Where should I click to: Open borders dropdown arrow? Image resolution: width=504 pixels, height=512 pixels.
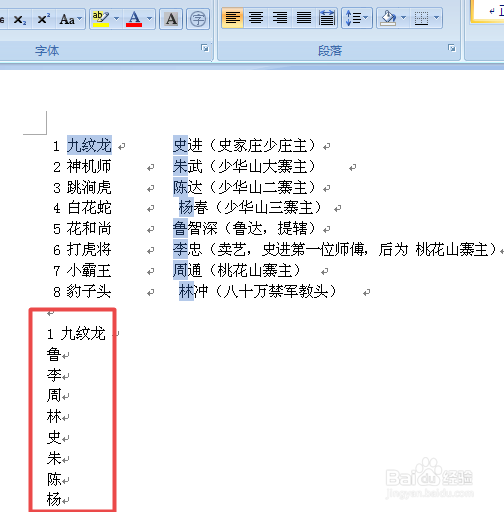coord(436,17)
